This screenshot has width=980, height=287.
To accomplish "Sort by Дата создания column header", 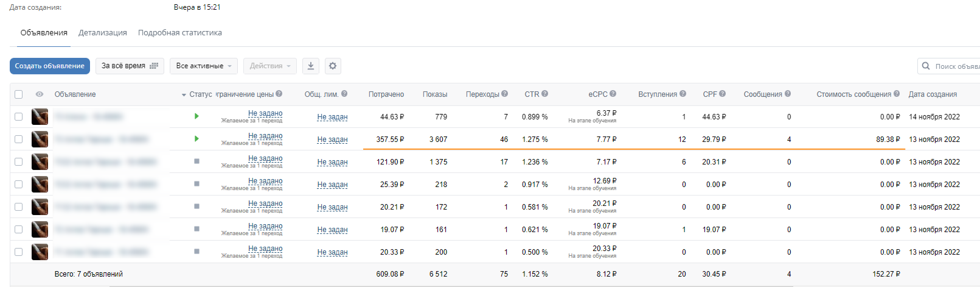I will click(x=933, y=94).
